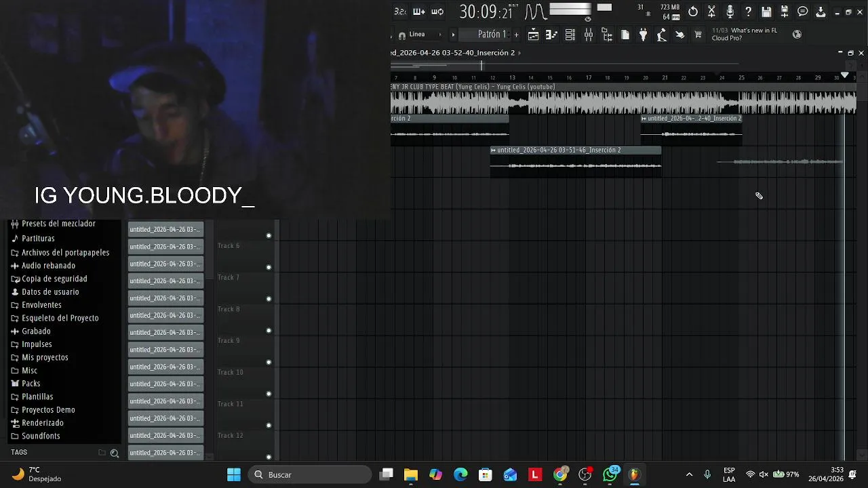Mute Track 10 with its dot
Viewport: 868px width, 488px height.
point(269,394)
